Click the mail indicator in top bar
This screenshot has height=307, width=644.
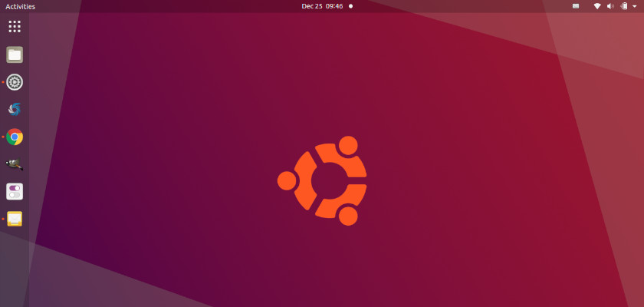576,6
